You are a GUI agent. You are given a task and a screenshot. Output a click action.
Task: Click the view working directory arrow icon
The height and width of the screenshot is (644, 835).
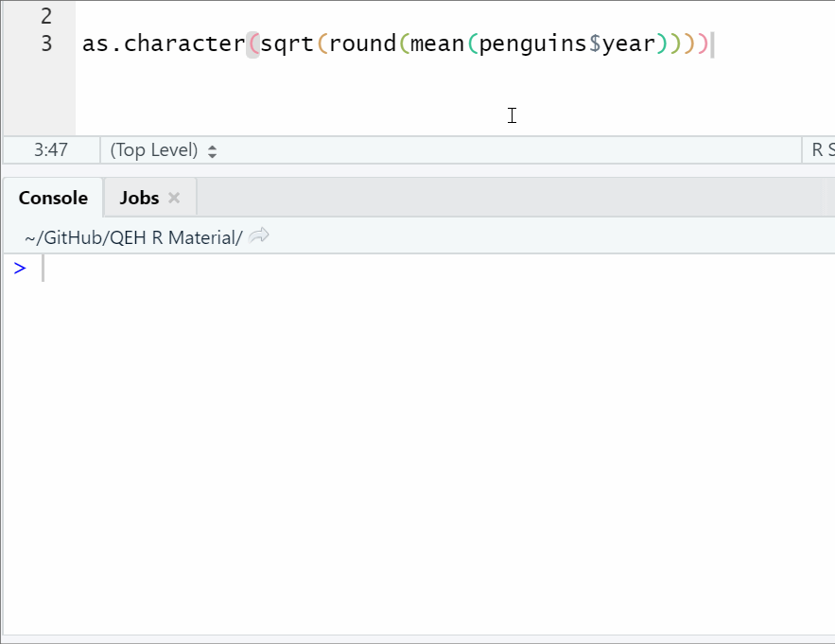[x=259, y=236]
